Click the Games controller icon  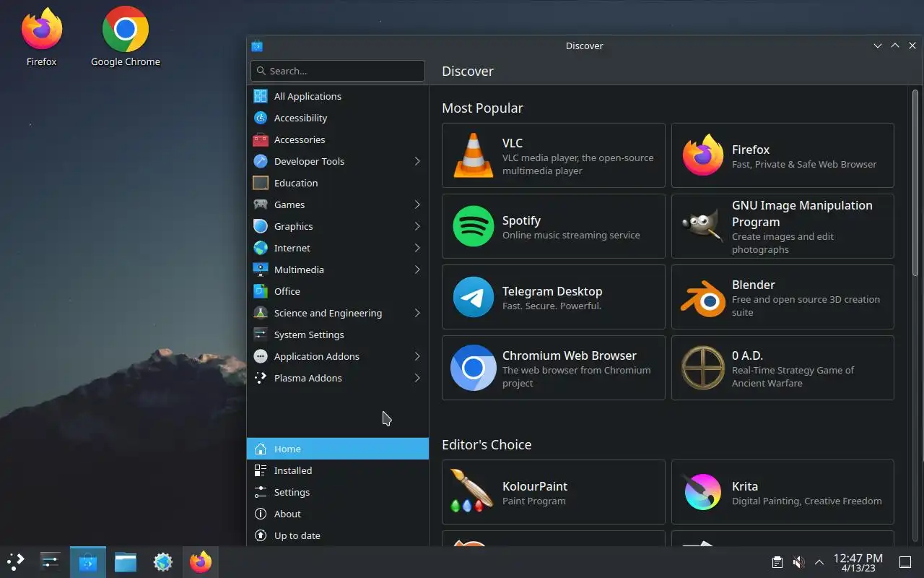point(261,204)
